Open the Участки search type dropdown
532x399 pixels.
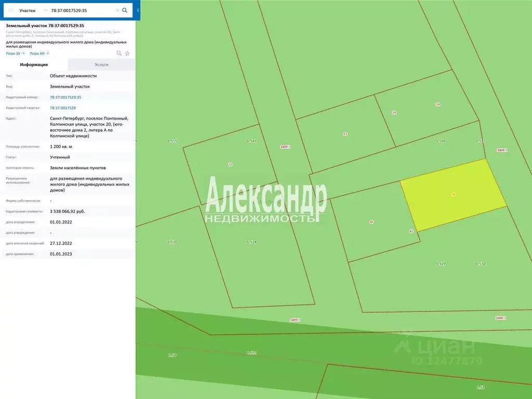pos(33,10)
